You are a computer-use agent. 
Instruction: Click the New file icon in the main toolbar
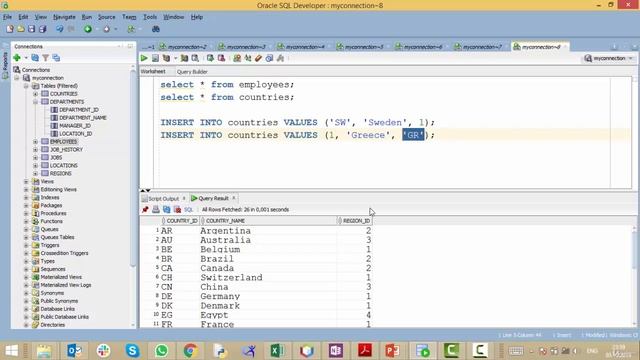pos(10,29)
